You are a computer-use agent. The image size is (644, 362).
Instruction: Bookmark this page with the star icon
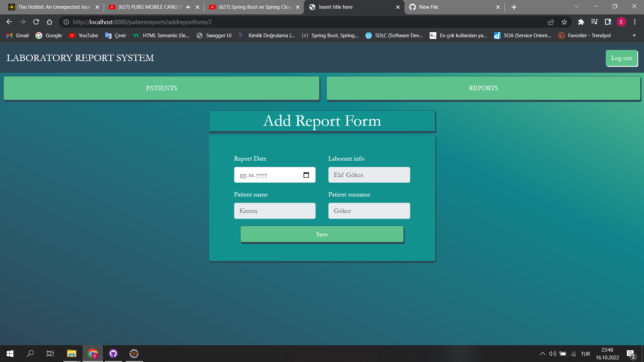[564, 22]
